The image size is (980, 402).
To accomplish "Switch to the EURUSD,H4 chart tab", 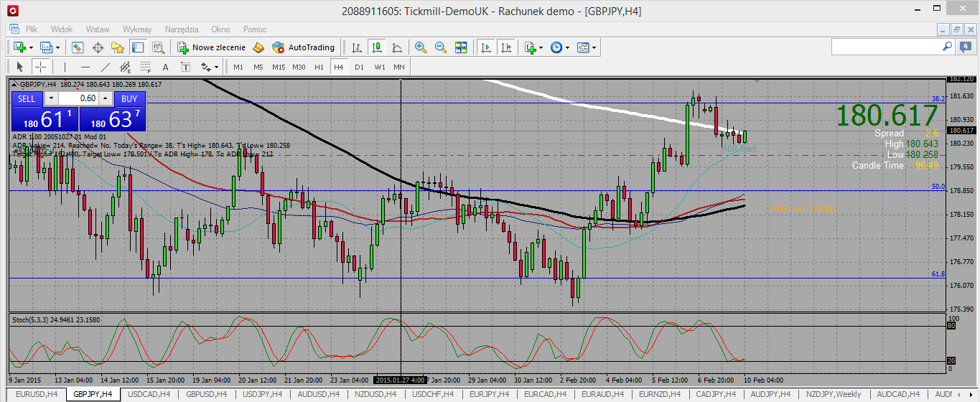I will (x=37, y=394).
